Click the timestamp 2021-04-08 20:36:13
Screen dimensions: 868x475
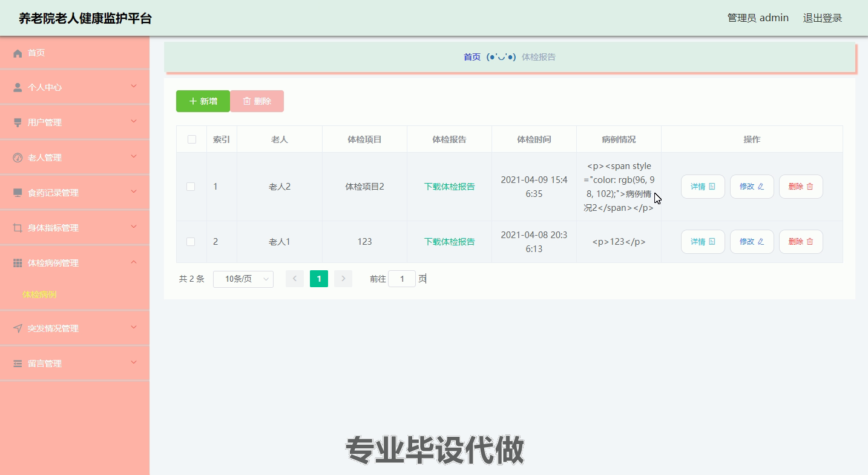click(x=534, y=242)
